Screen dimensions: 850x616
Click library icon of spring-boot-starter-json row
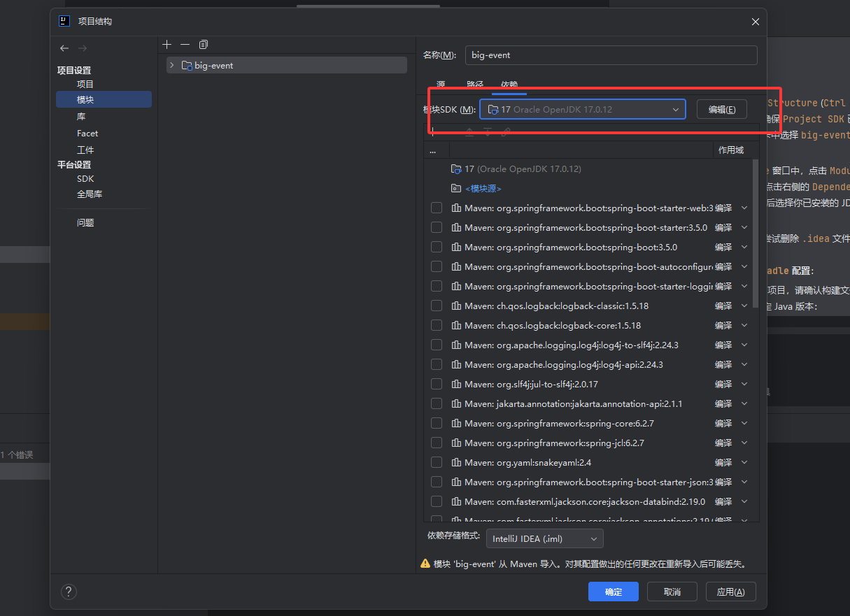click(456, 482)
